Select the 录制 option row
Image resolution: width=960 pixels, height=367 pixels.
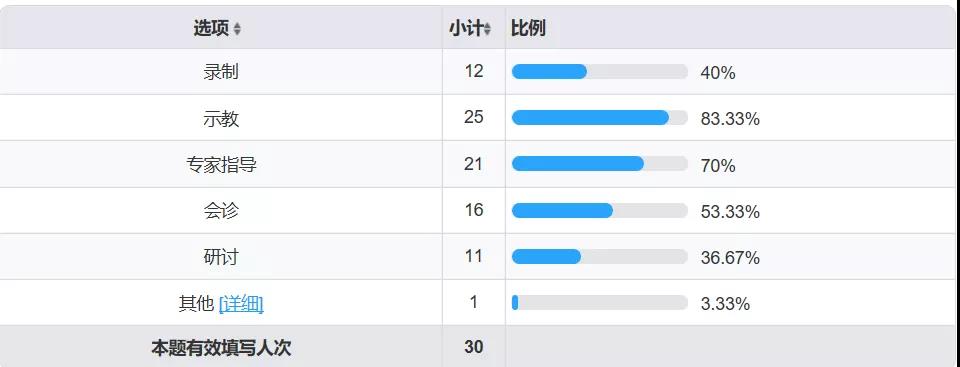pyautogui.click(x=480, y=72)
